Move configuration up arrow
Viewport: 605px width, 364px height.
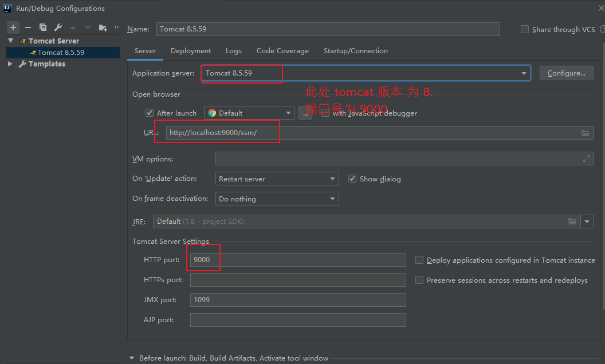73,27
